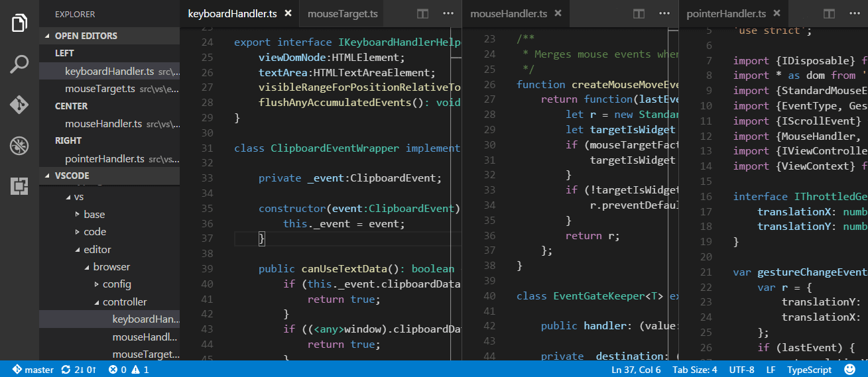Open the Extensions view icon
The image size is (868, 377).
click(x=19, y=186)
